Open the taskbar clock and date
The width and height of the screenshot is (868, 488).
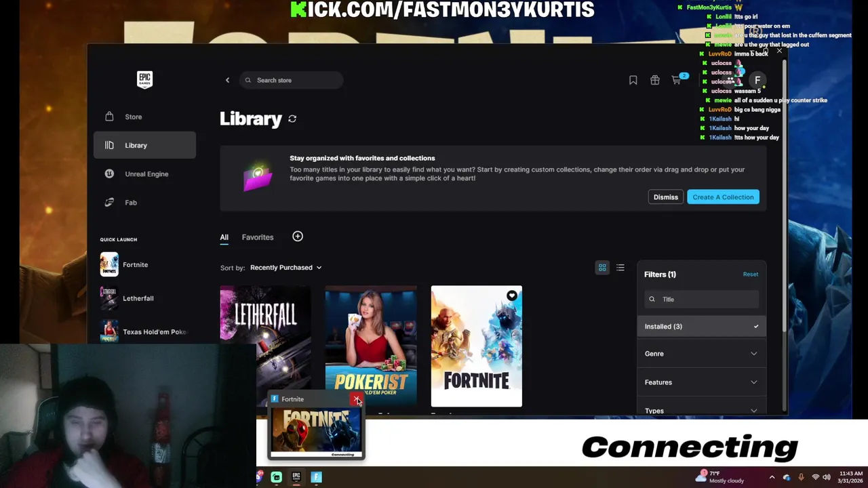pos(850,477)
